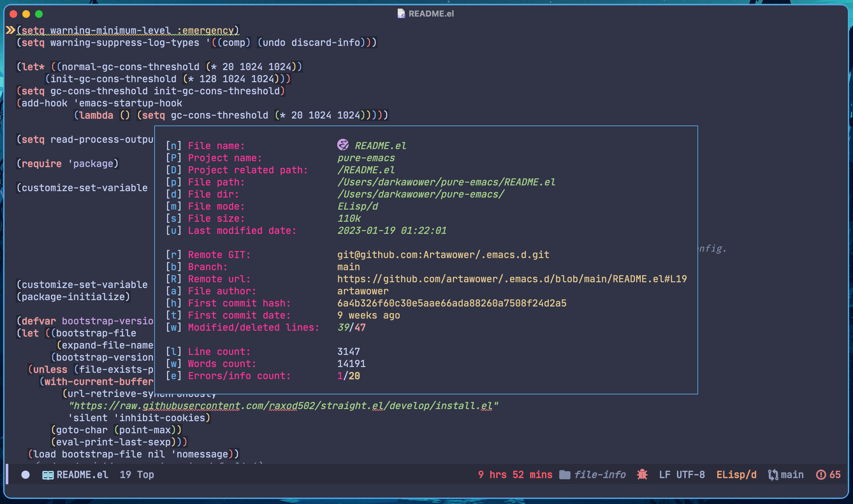Click the 9 hrs 52 mins time indicator
This screenshot has height=504, width=853.
(x=515, y=475)
